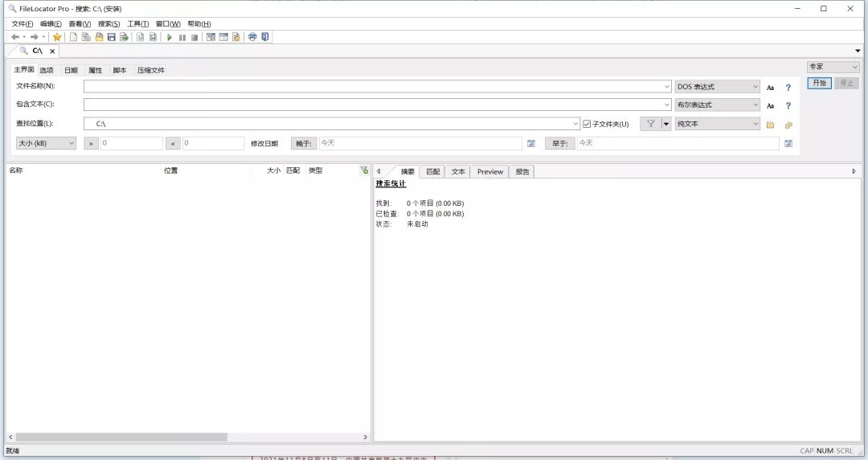Switch to the 压缩文件 tab
Viewport: 868px width, 460px height.
click(150, 71)
